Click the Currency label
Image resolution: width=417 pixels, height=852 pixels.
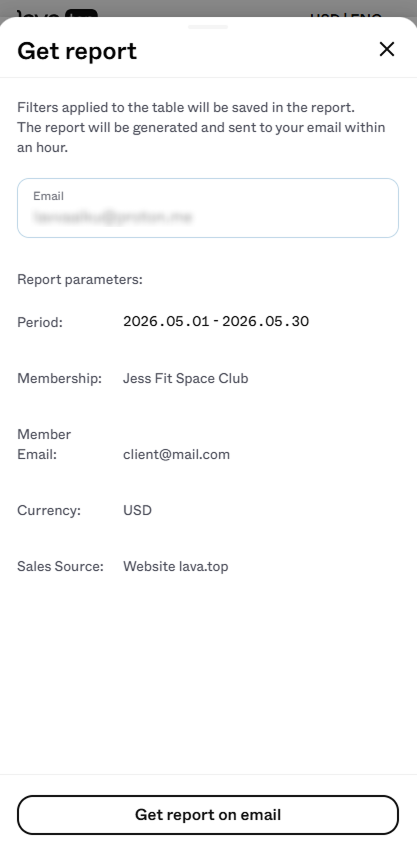tap(49, 511)
